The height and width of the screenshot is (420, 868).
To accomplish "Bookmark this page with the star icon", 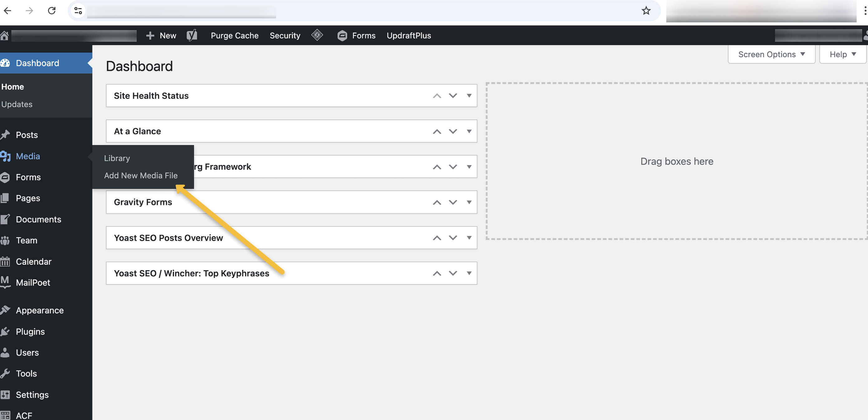I will point(646,11).
